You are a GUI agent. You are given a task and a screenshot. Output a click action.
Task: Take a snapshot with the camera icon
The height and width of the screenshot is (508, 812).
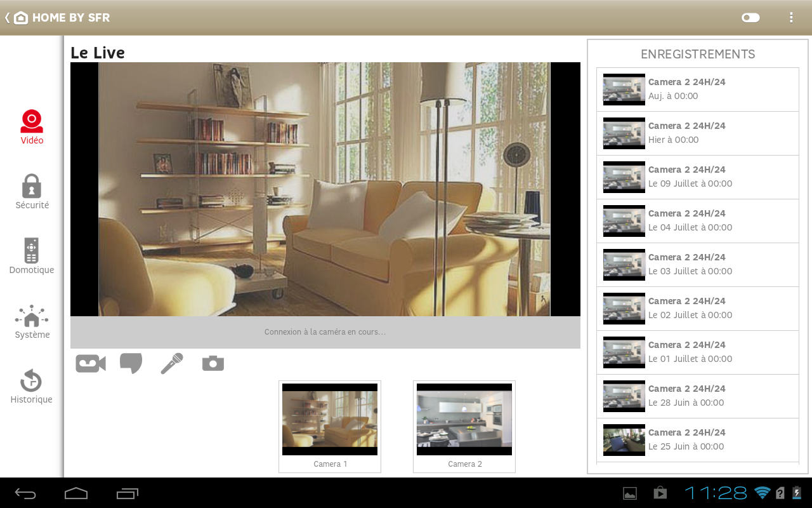click(213, 363)
